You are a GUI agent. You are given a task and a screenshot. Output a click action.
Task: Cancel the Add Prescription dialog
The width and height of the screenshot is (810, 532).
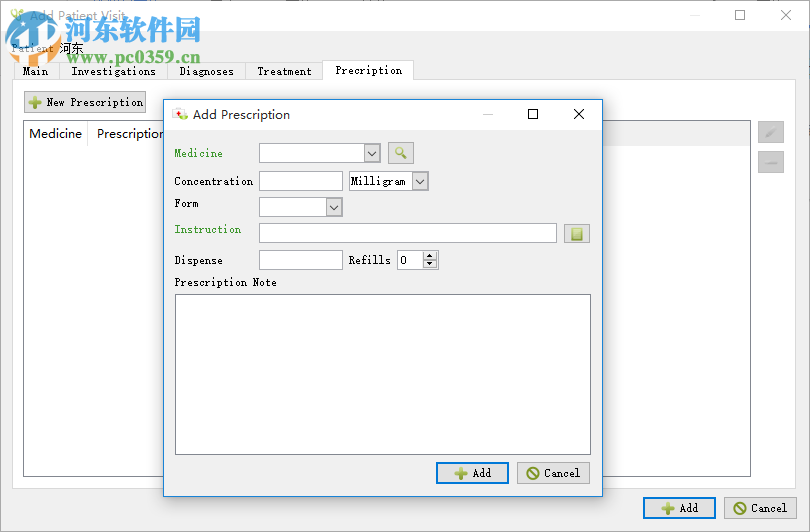pyautogui.click(x=553, y=473)
